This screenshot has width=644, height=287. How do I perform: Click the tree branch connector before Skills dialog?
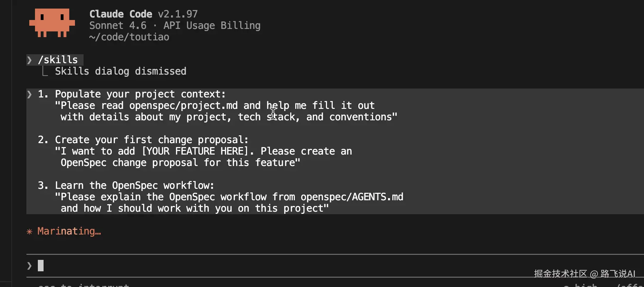tap(45, 72)
